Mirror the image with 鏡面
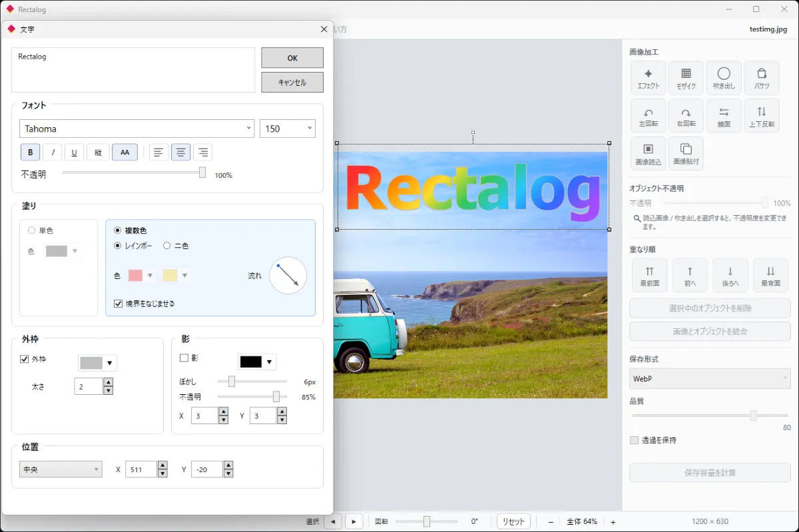 coord(724,116)
